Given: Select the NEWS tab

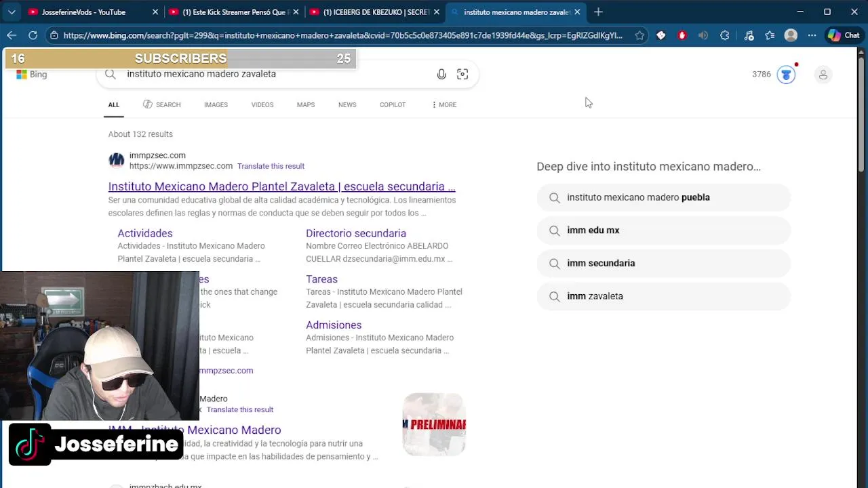Looking at the screenshot, I should tap(347, 104).
